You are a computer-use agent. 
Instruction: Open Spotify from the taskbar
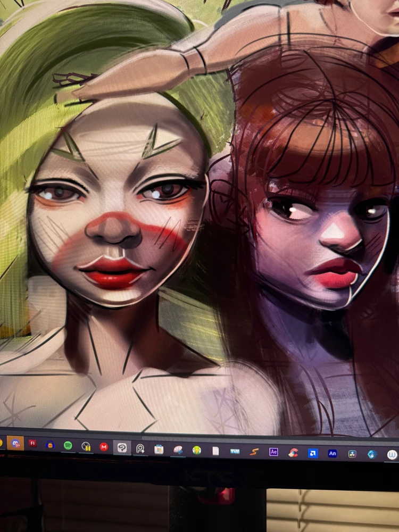coord(68,445)
